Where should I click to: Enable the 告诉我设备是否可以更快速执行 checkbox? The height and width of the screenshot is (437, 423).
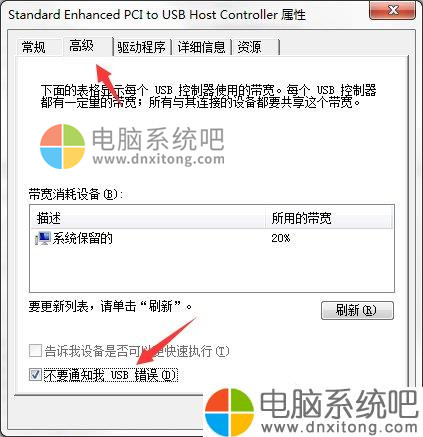point(35,351)
